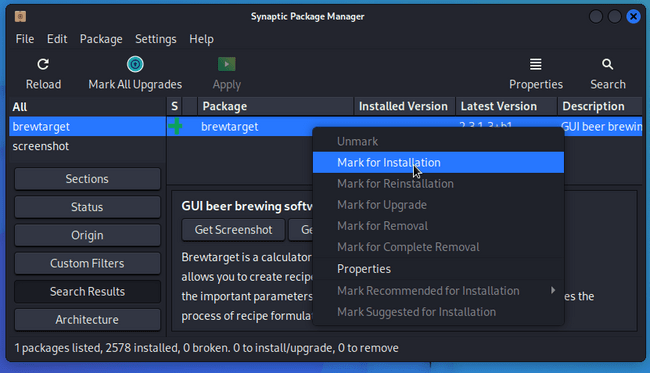Viewport: 650px width, 373px height.
Task: Expand Mark Recommended for Installation submenu arrow
Action: tap(553, 290)
